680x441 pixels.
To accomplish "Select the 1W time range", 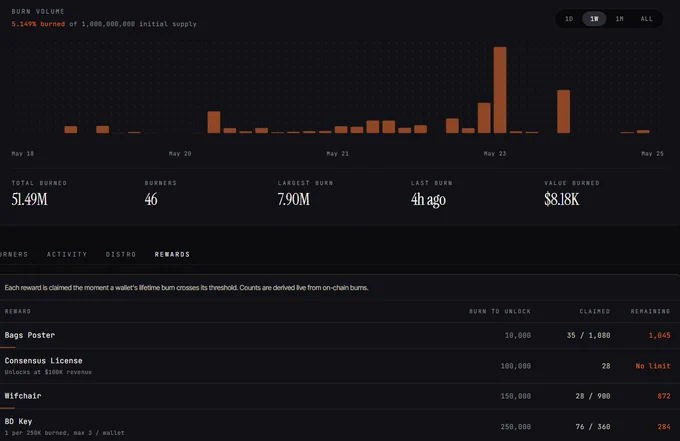I will (594, 19).
